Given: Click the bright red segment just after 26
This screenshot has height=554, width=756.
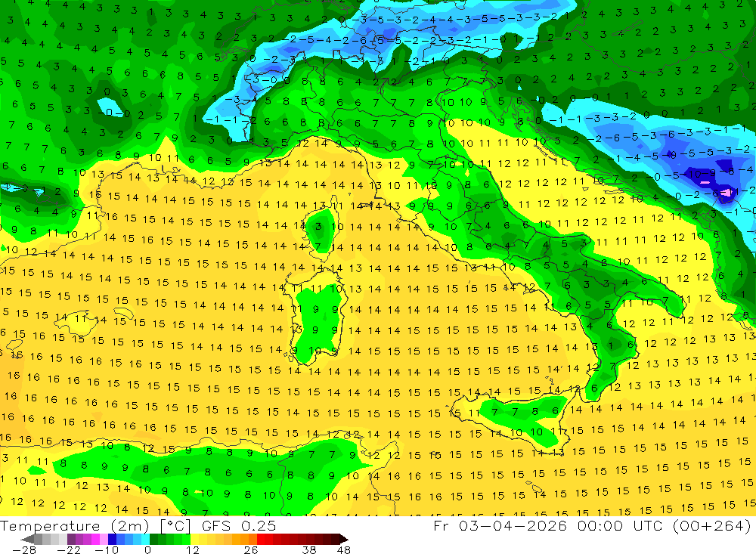Looking at the screenshot, I should click(261, 539).
